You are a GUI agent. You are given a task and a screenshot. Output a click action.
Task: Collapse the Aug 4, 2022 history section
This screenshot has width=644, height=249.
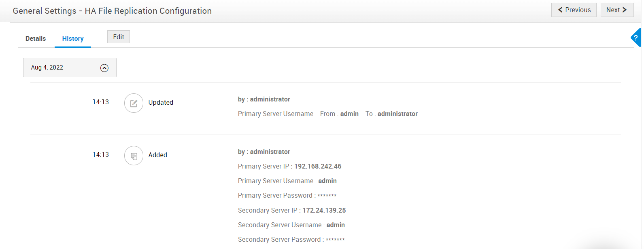pyautogui.click(x=104, y=68)
